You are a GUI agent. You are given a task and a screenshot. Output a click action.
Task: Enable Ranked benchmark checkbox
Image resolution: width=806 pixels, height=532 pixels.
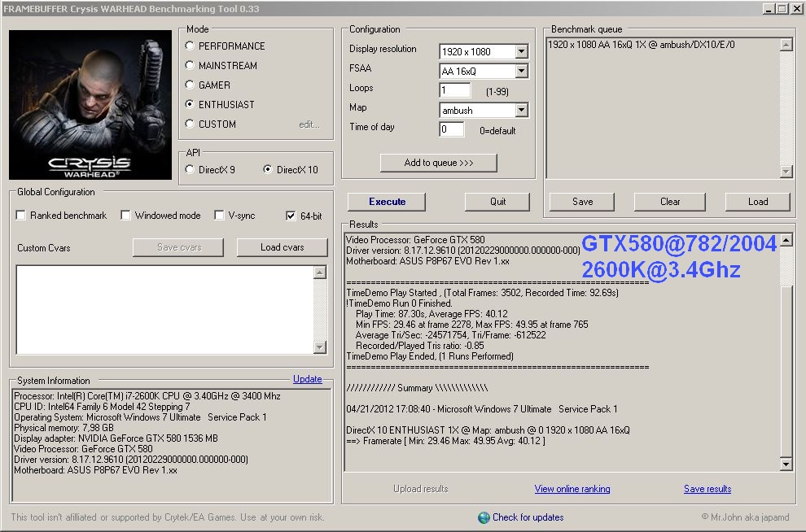pyautogui.click(x=21, y=216)
